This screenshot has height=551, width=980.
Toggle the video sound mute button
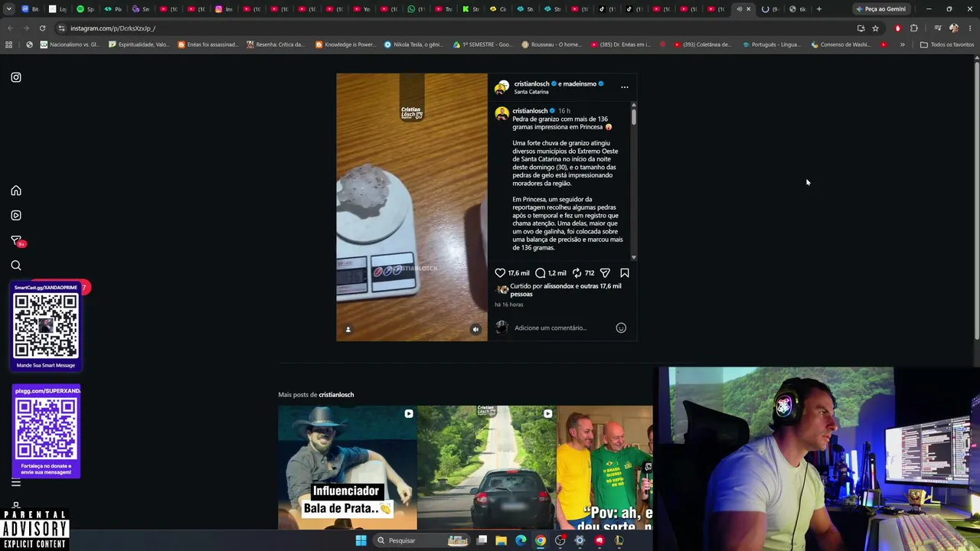click(475, 329)
